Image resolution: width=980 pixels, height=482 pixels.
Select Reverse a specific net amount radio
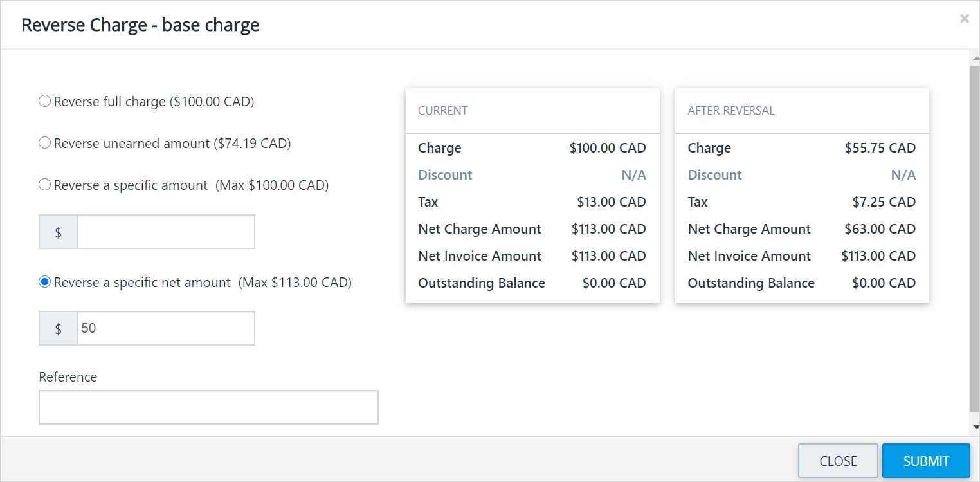coord(44,282)
